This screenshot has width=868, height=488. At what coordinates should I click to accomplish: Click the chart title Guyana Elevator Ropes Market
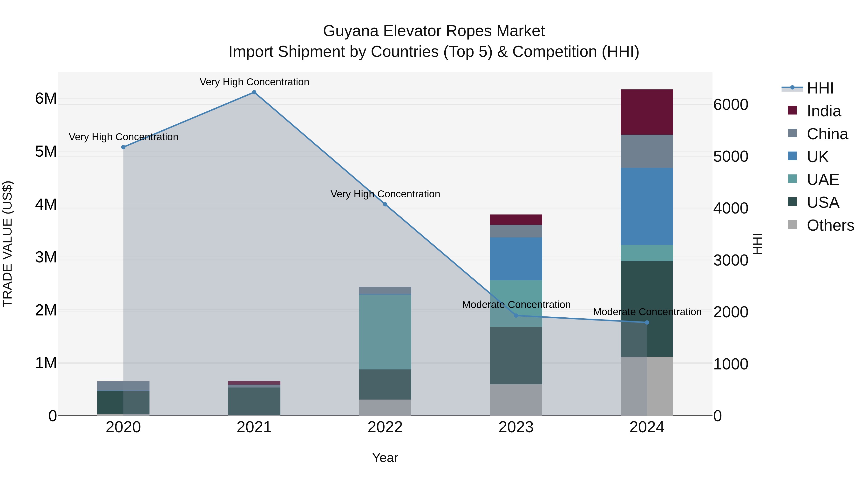[434, 31]
